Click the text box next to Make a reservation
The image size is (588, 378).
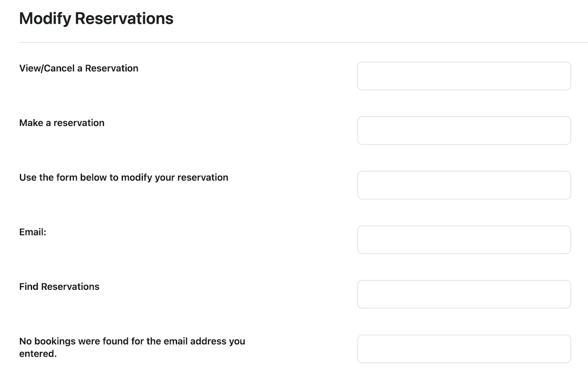[x=464, y=131]
